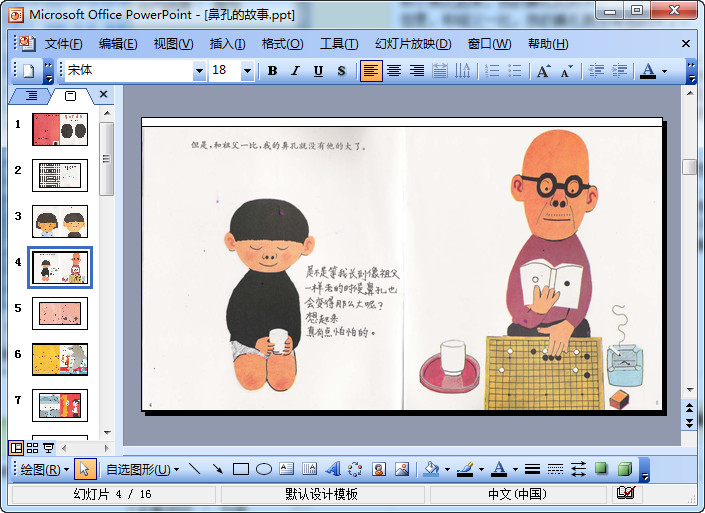Open the 插入(I) menu
705x513 pixels.
tap(228, 44)
